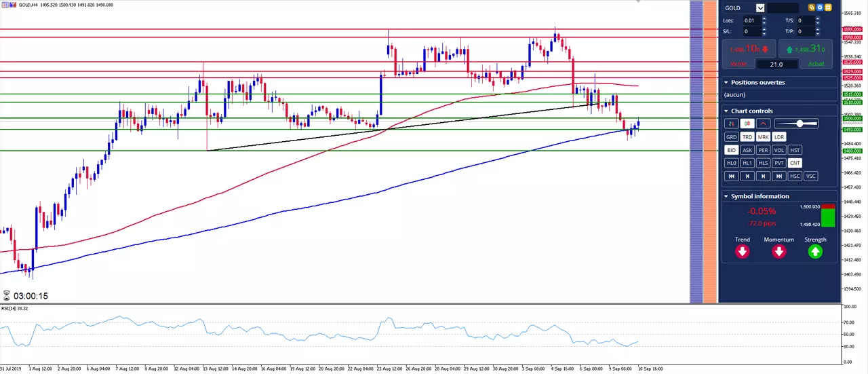Select the candlestick chart type icon
This screenshot has height=374, width=868.
click(x=747, y=124)
